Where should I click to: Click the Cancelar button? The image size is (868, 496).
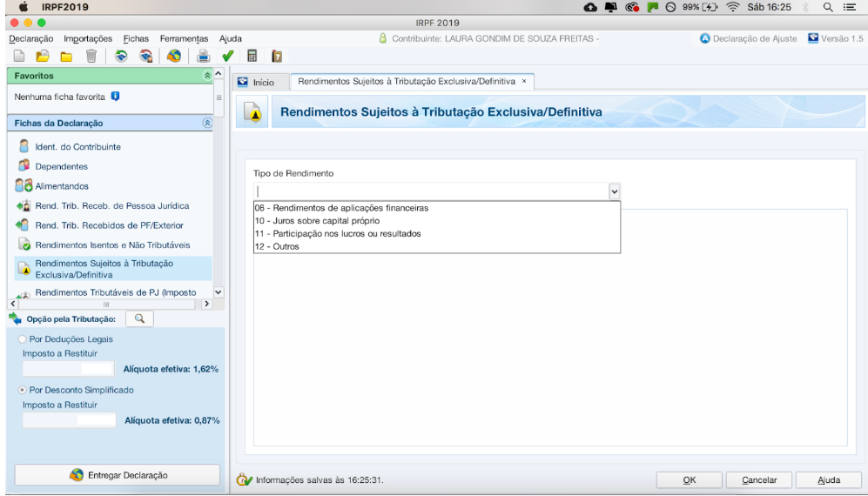pyautogui.click(x=759, y=480)
